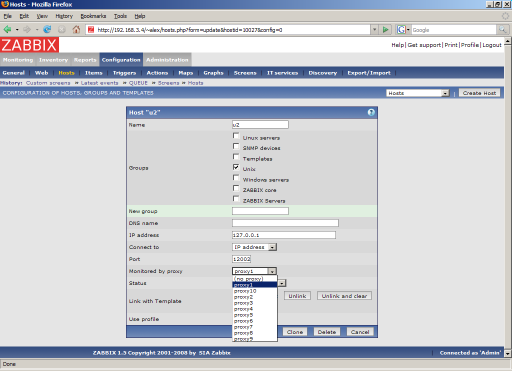The height and width of the screenshot is (371, 512).
Task: Open the help icon in Host "u2" header
Action: pyautogui.click(x=371, y=112)
